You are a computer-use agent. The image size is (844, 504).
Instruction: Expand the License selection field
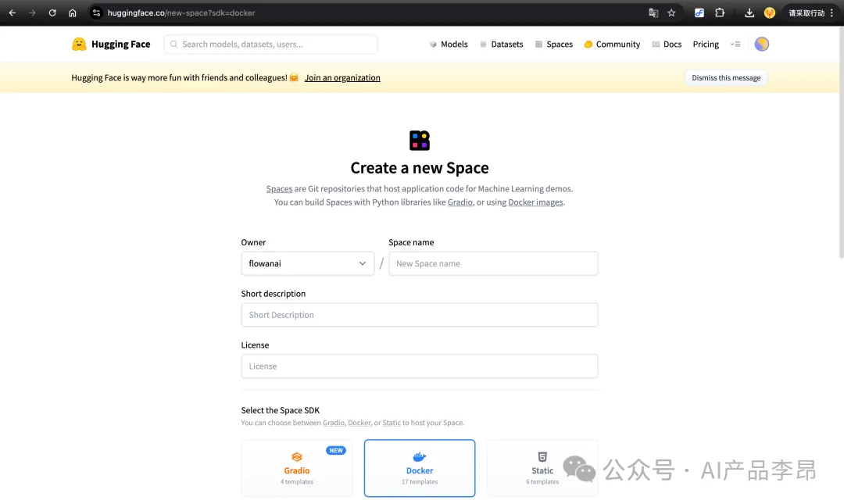(x=420, y=366)
